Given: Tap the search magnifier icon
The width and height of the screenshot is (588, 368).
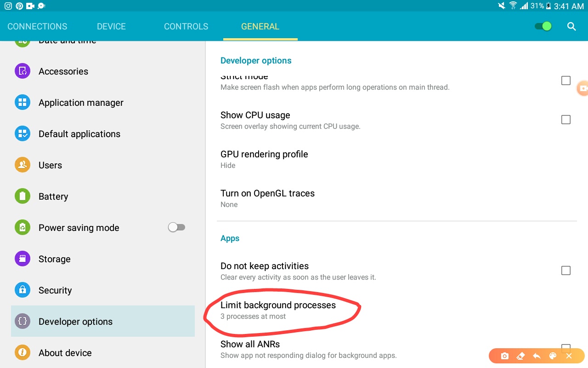Looking at the screenshot, I should pos(571,26).
